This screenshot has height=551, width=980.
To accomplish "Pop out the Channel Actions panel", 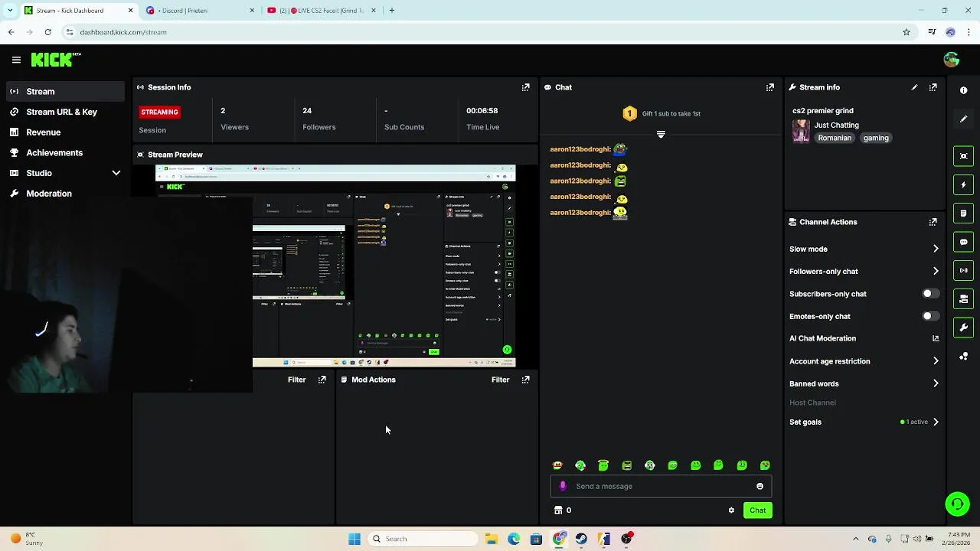I will click(x=933, y=222).
